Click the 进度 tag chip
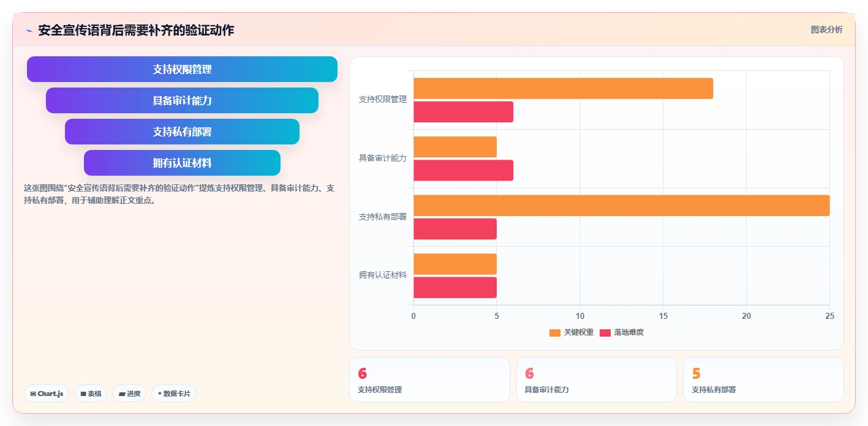868x426 pixels. pyautogui.click(x=129, y=394)
